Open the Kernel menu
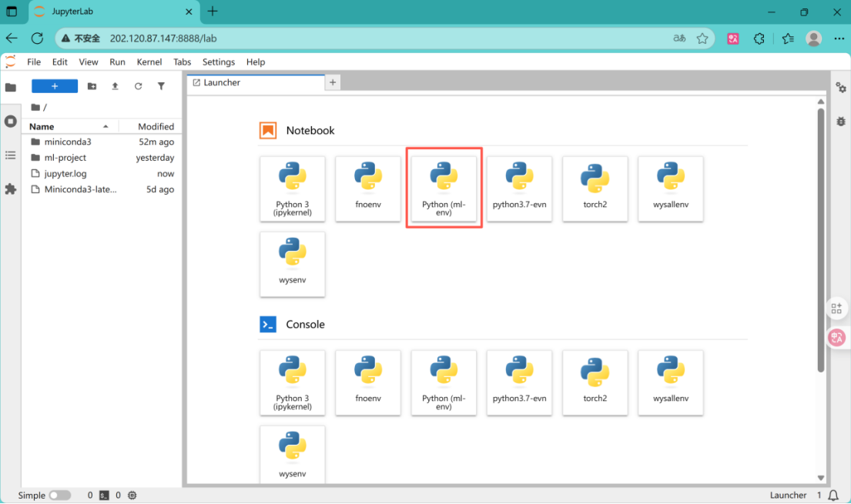The image size is (851, 504). click(x=149, y=62)
